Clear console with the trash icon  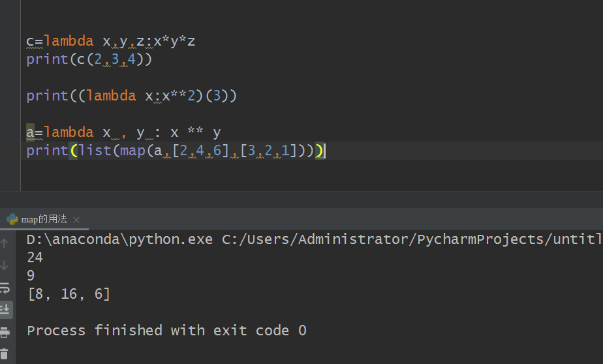5,354
